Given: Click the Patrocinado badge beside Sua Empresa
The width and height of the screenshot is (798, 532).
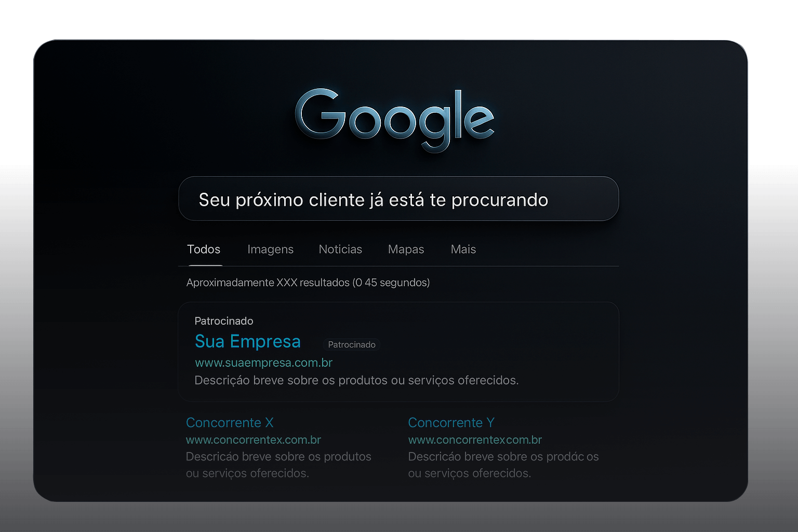Looking at the screenshot, I should (x=352, y=345).
